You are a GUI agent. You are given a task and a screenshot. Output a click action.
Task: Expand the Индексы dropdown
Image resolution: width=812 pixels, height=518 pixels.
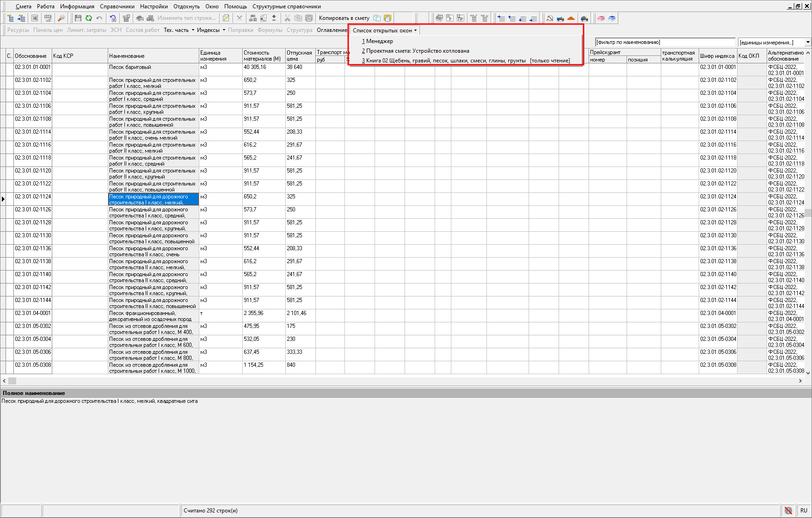pyautogui.click(x=211, y=30)
